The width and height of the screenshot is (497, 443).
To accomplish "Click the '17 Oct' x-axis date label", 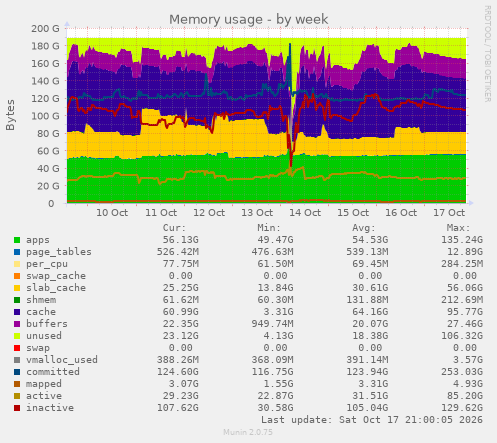I will [x=449, y=213].
